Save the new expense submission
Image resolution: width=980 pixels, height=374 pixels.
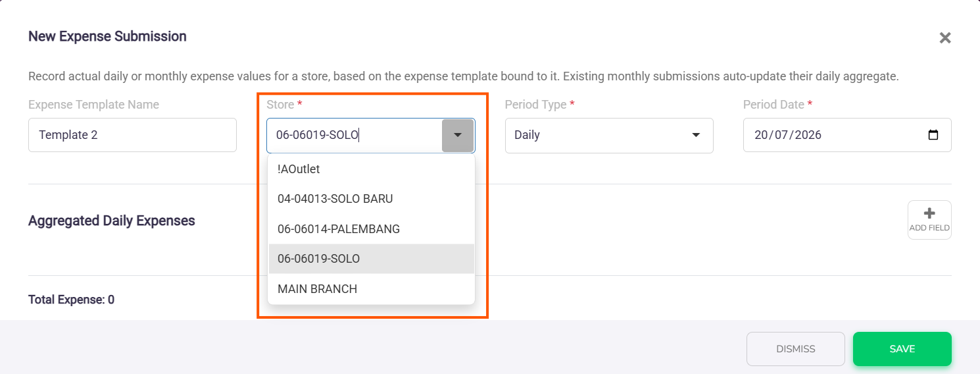click(902, 349)
